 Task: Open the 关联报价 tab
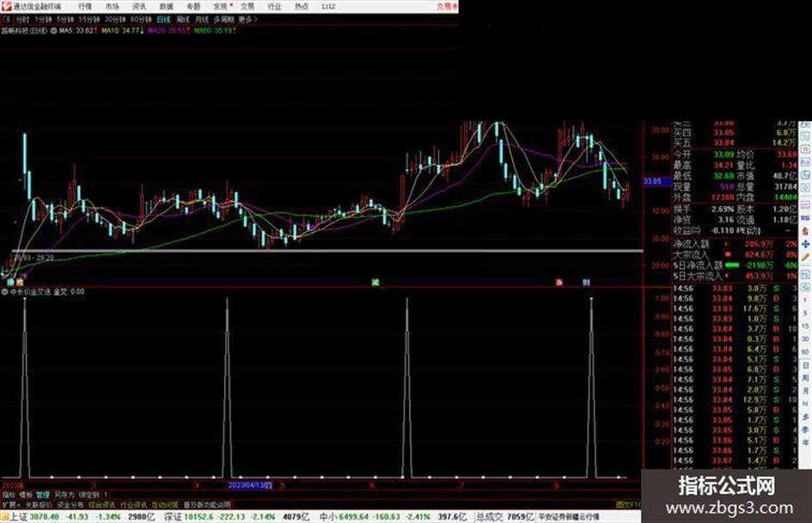pyautogui.click(x=39, y=504)
